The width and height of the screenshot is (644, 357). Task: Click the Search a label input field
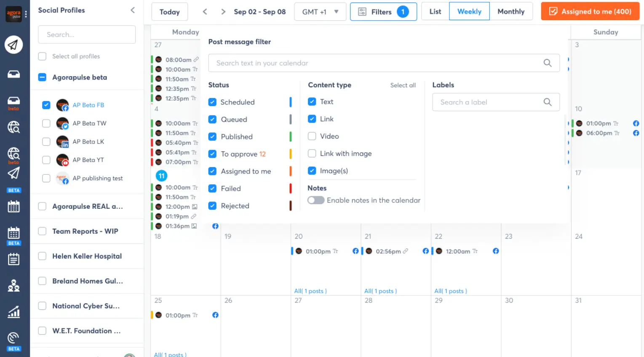(489, 102)
